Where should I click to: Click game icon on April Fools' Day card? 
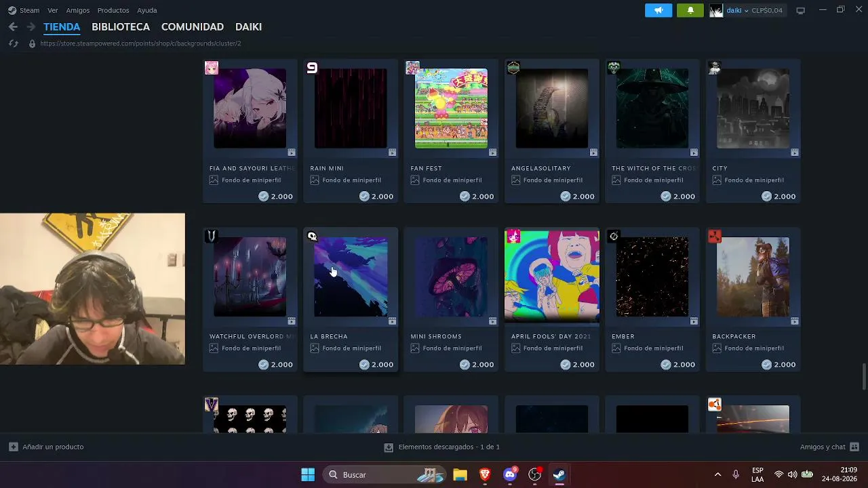(513, 236)
